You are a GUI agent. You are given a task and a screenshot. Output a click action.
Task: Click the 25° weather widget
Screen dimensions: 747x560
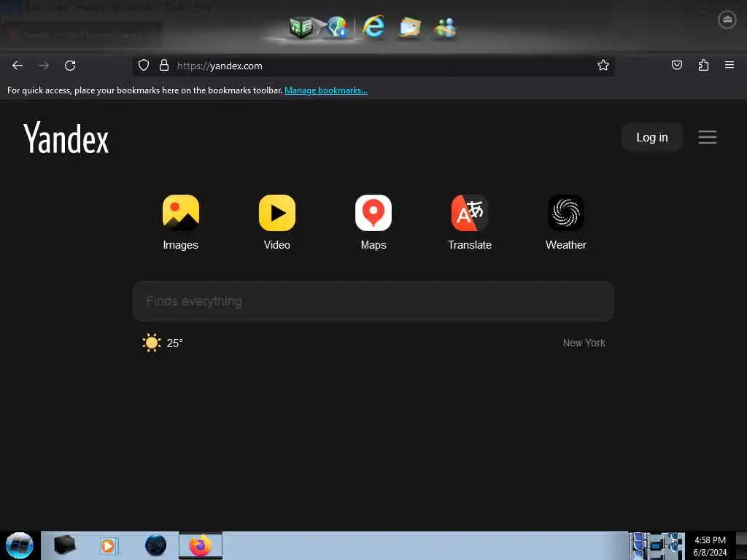tap(163, 343)
